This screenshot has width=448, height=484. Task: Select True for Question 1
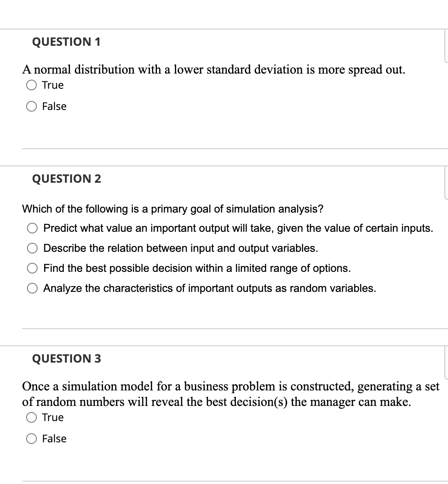[x=31, y=85]
